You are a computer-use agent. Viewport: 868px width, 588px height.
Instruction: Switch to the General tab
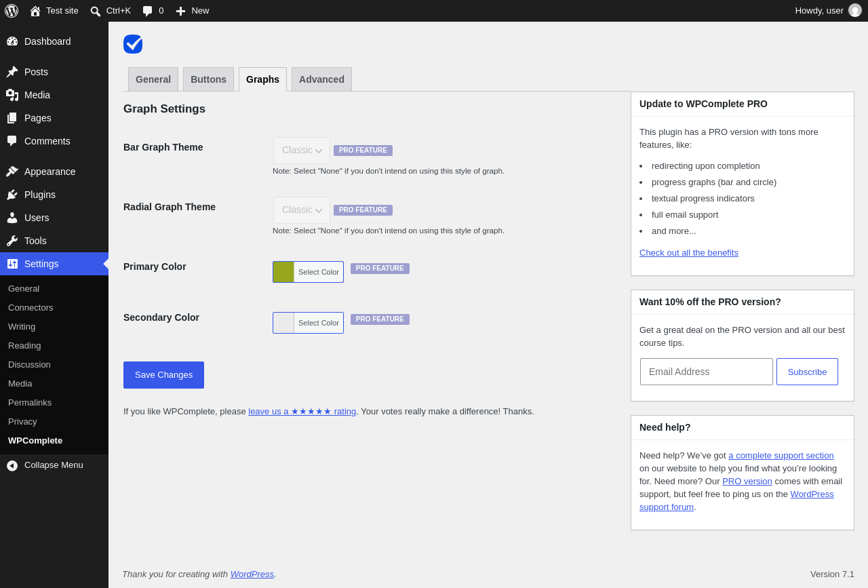tap(153, 79)
